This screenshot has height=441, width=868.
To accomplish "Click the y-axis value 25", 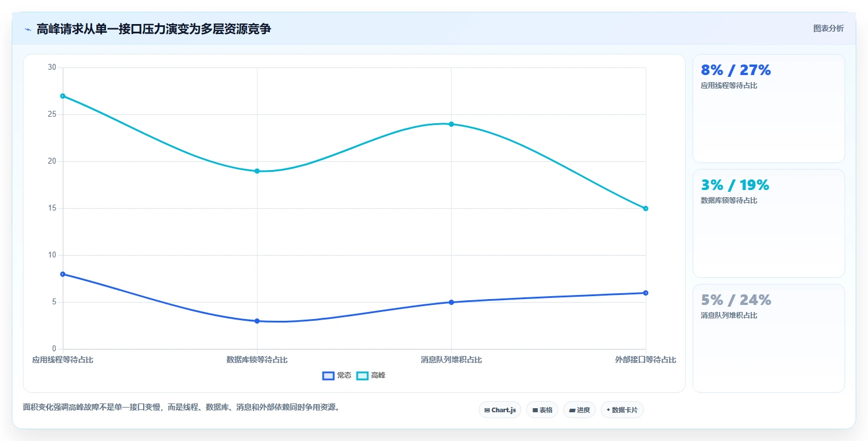I will (52, 114).
